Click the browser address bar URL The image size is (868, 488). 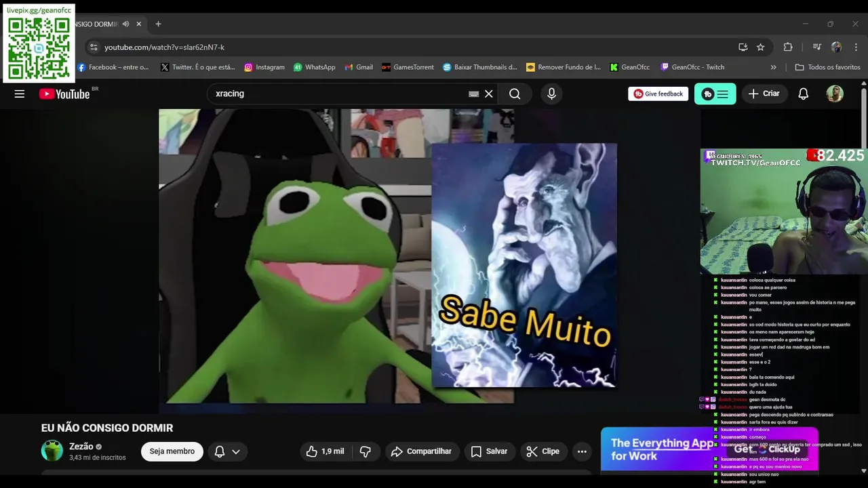tap(165, 47)
